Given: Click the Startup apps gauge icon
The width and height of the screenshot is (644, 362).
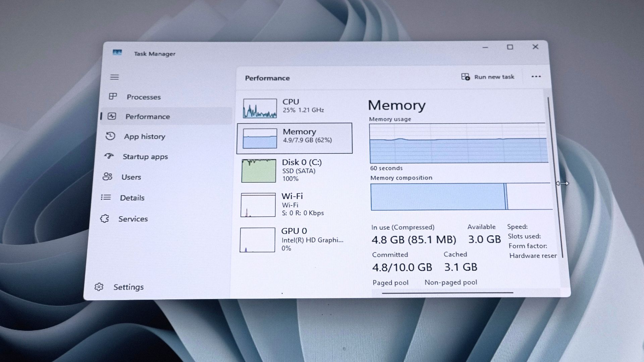Looking at the screenshot, I should coord(109,156).
